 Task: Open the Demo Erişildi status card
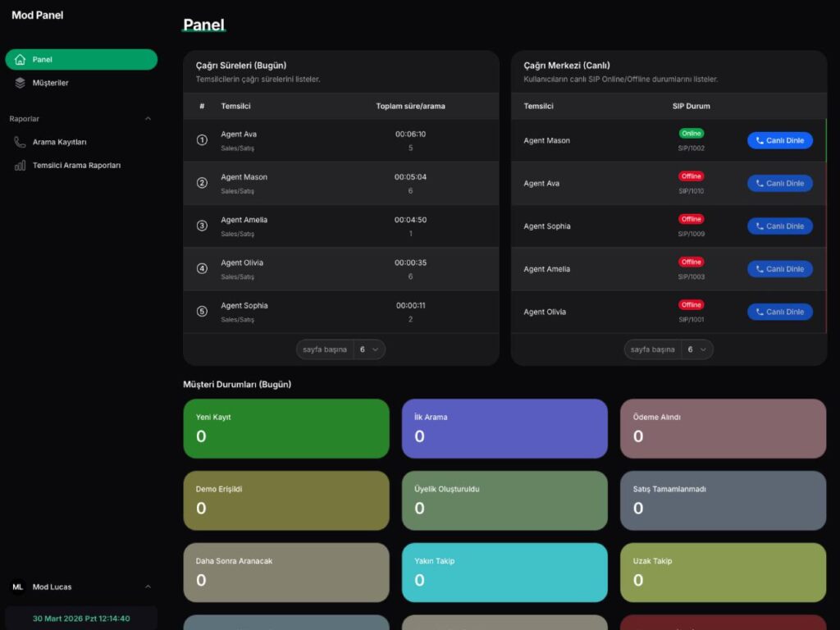[286, 501]
